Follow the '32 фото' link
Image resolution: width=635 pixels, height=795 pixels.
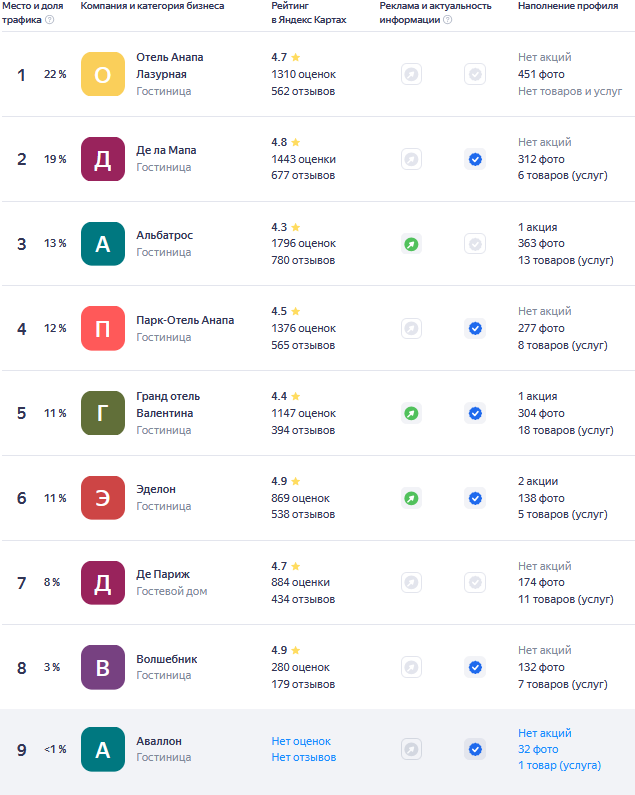pos(538,749)
